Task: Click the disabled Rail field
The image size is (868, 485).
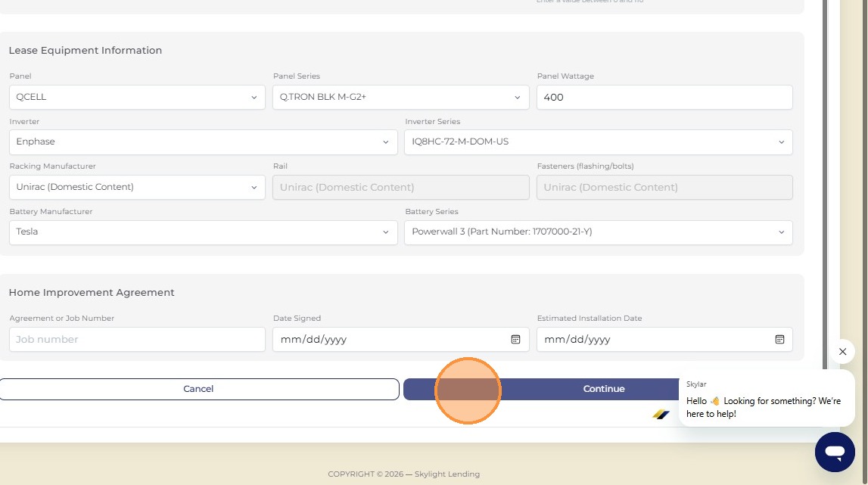Action: point(401,187)
